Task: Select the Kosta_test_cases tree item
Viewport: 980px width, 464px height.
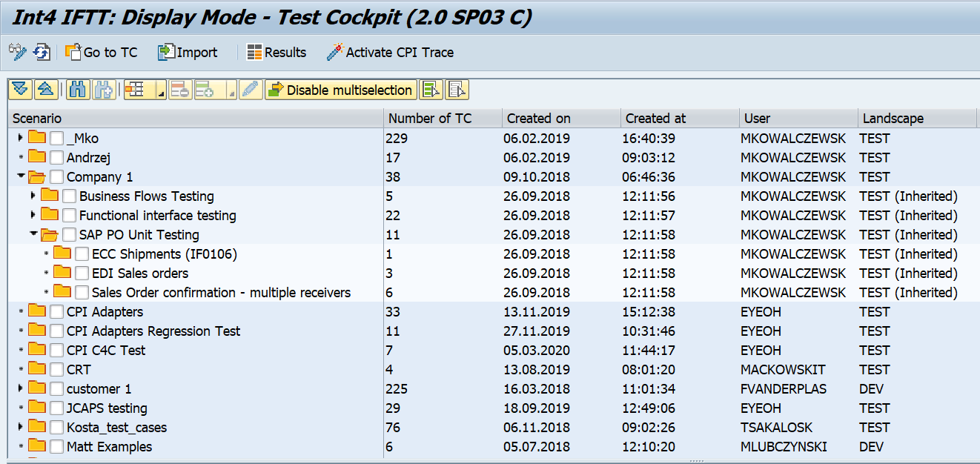Action: tap(116, 427)
